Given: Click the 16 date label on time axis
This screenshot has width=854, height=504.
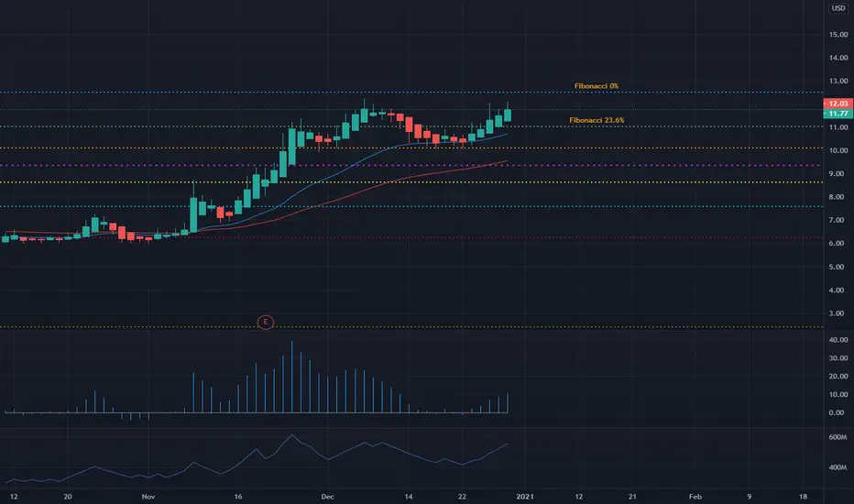Looking at the screenshot, I should pyautogui.click(x=238, y=497).
